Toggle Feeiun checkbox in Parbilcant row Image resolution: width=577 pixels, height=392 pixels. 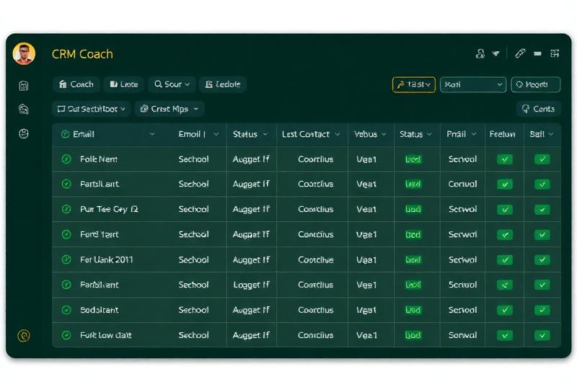coord(505,285)
